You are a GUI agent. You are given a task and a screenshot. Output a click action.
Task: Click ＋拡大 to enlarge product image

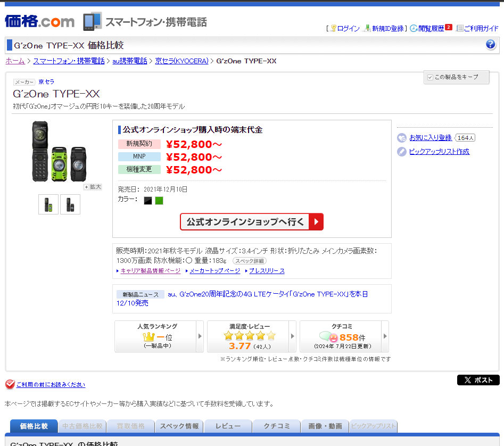tap(93, 187)
